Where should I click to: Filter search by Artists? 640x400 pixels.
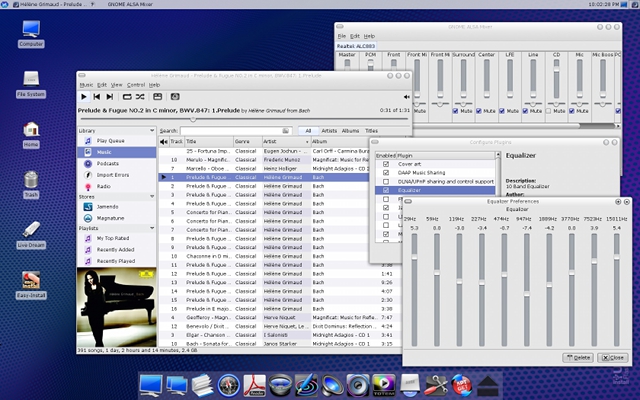[x=329, y=131]
